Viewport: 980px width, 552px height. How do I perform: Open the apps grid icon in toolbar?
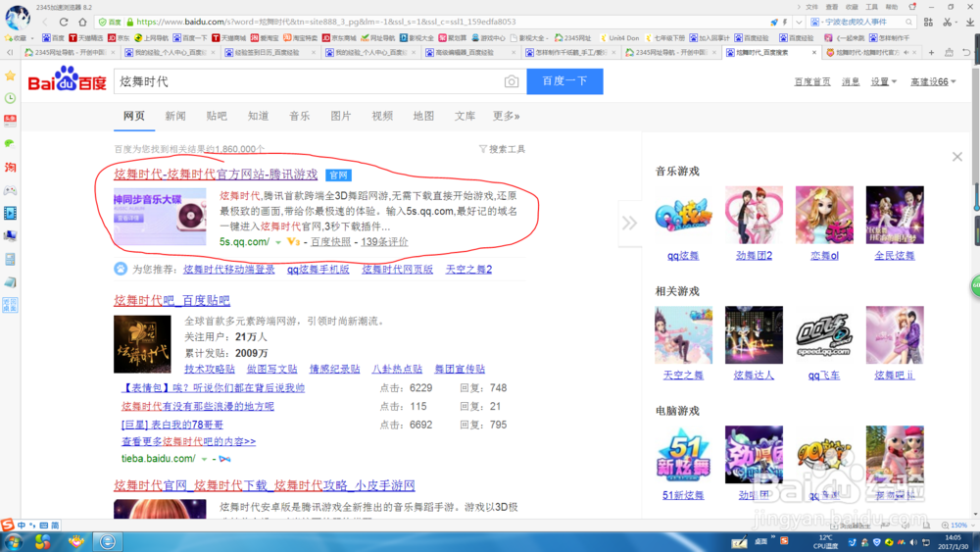[928, 22]
